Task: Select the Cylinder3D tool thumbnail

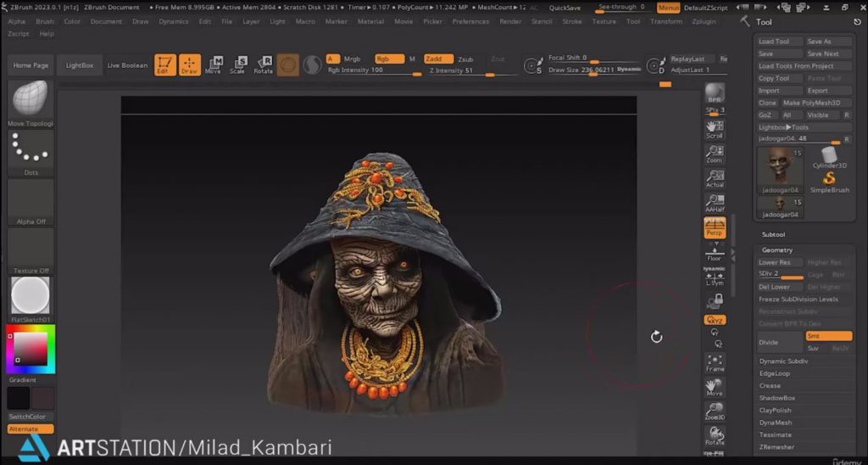Action: tap(829, 157)
